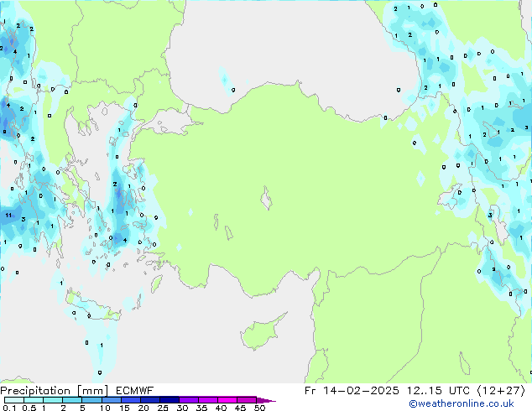This screenshot has height=411, width=532.
Task: Pick the 15–20 mm blue legend swatch
Action: (130, 400)
